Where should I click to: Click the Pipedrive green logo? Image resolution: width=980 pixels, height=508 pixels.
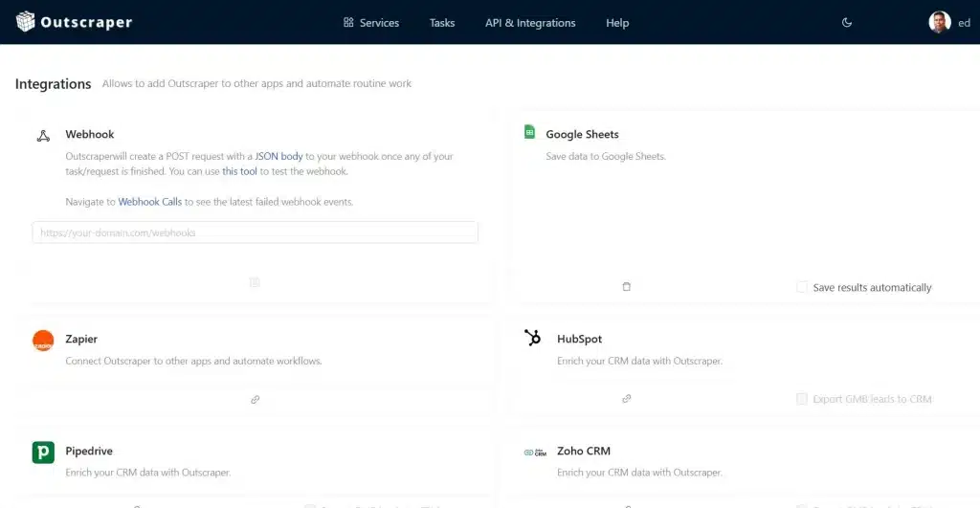point(43,453)
